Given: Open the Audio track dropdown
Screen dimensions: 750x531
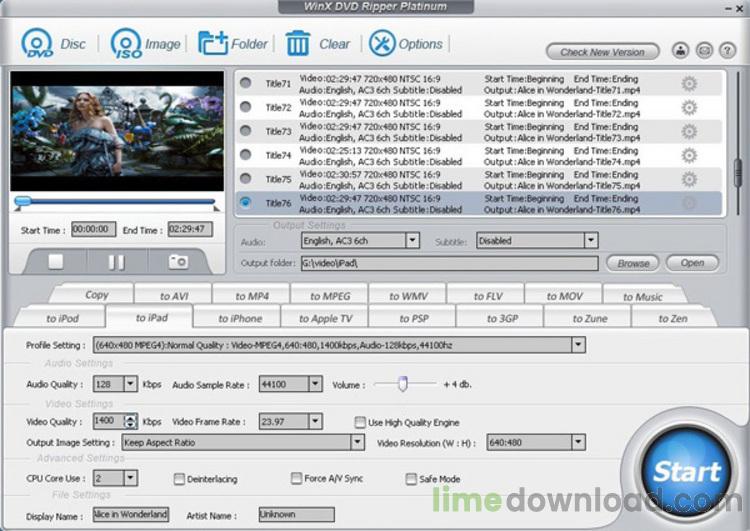Looking at the screenshot, I should coord(412,240).
